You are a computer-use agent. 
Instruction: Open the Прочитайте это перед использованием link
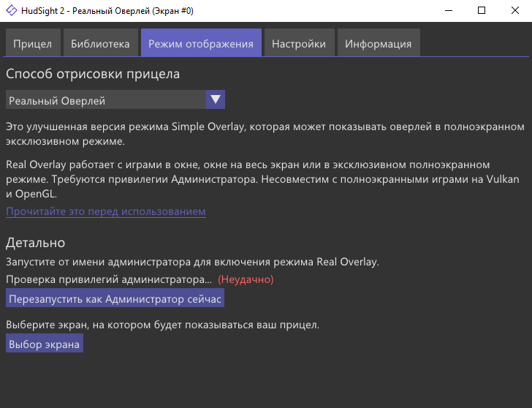pyautogui.click(x=106, y=211)
